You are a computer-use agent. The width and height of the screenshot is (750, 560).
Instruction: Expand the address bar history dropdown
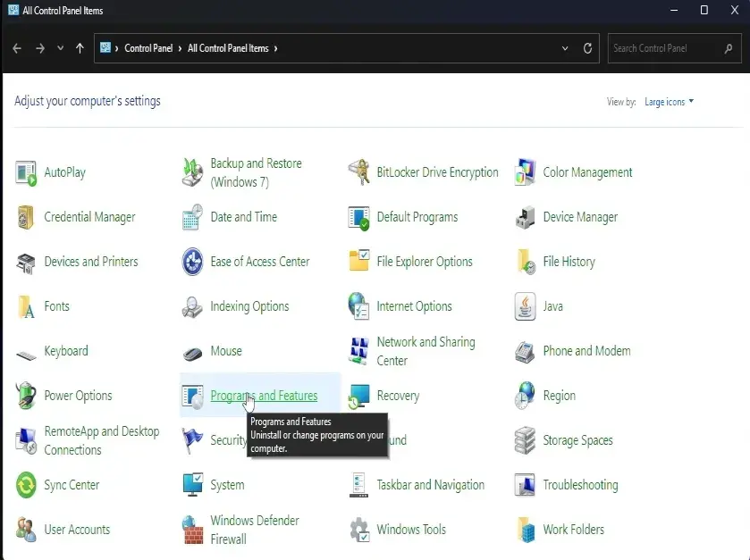[x=565, y=48]
